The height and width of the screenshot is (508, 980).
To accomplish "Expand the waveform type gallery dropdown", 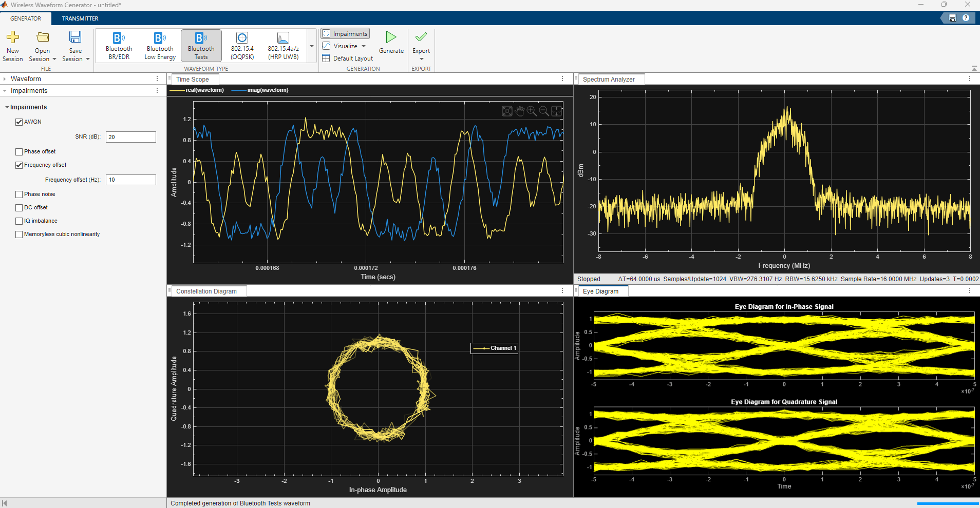I will point(312,46).
